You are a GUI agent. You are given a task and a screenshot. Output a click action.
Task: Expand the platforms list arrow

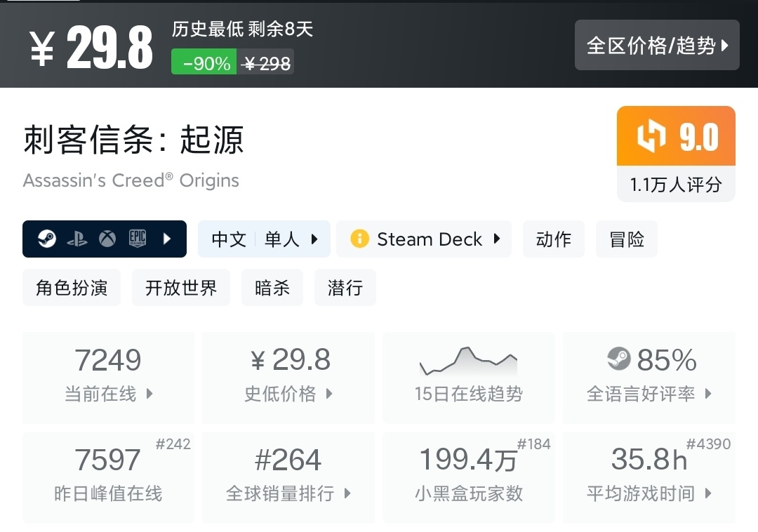point(167,239)
